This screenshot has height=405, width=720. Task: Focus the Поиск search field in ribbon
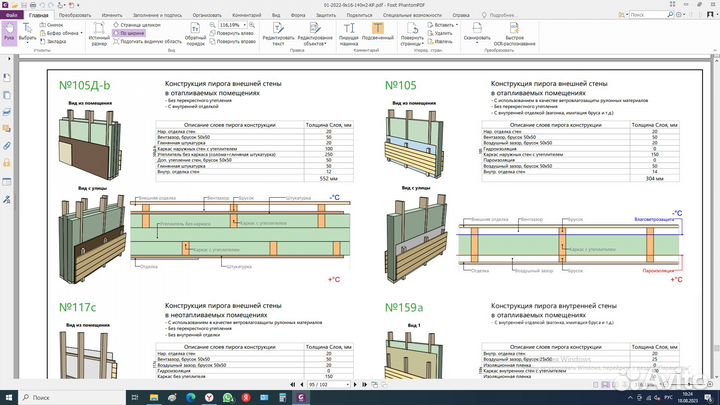pyautogui.click(x=647, y=15)
